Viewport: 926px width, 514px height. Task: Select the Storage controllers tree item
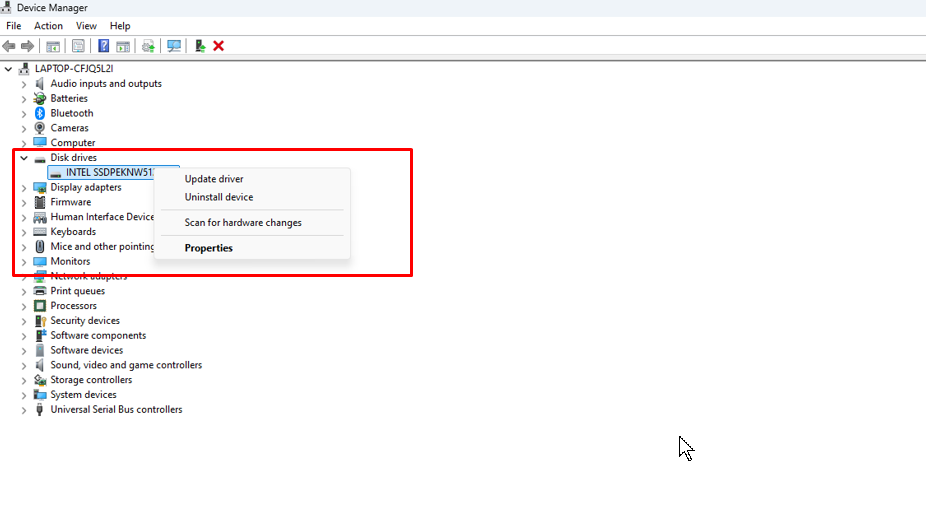coord(91,380)
